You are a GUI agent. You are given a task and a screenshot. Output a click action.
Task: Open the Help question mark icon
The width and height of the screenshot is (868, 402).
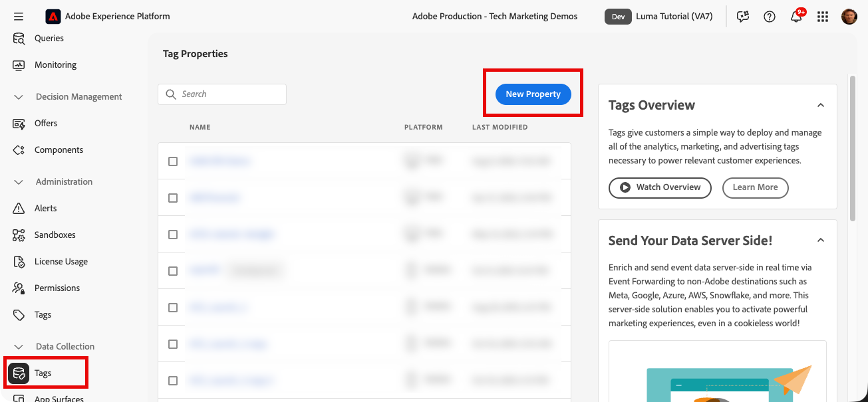click(770, 17)
